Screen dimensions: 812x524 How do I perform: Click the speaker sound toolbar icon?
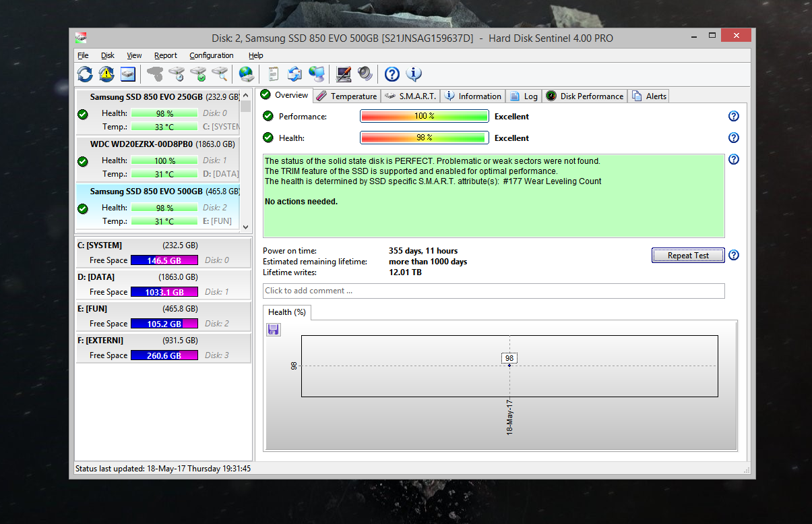(x=365, y=74)
